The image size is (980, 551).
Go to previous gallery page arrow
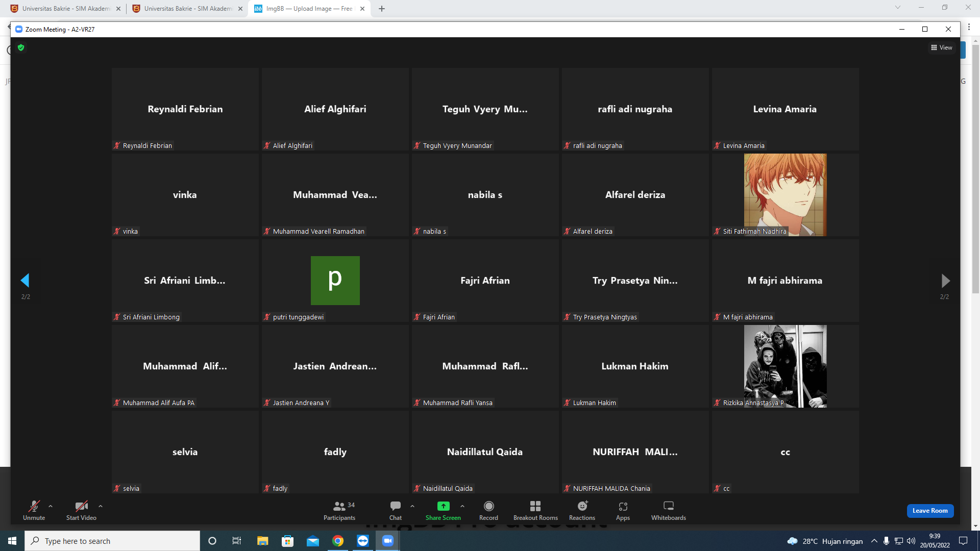25,280
